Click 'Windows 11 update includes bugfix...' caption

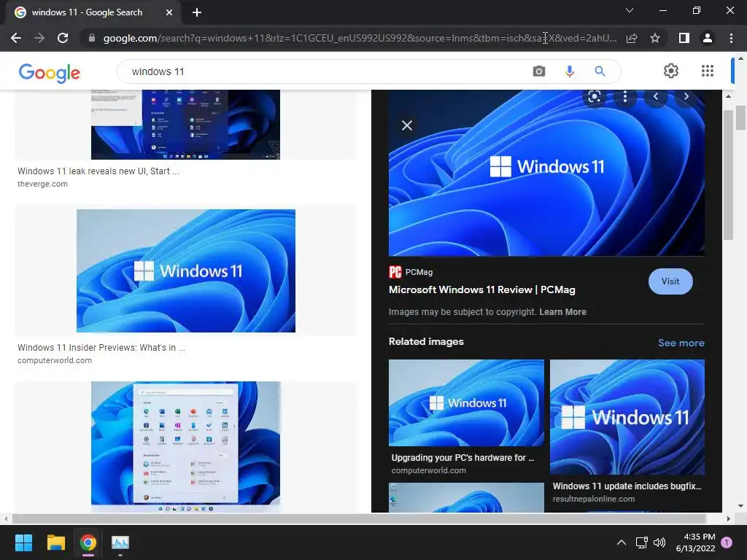pos(627,486)
